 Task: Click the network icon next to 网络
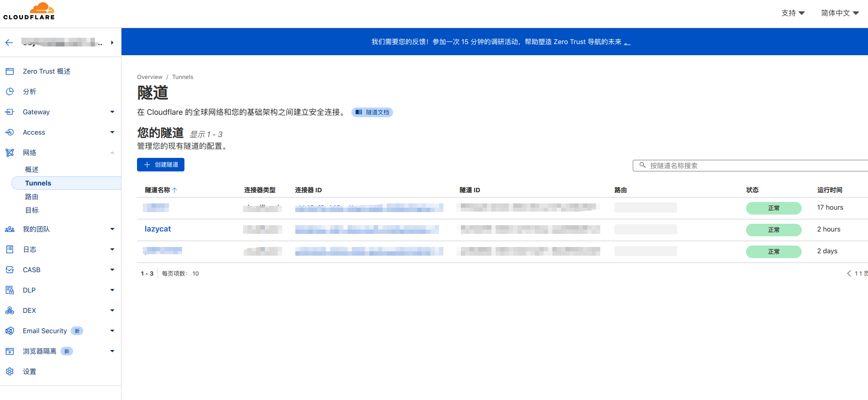point(10,153)
